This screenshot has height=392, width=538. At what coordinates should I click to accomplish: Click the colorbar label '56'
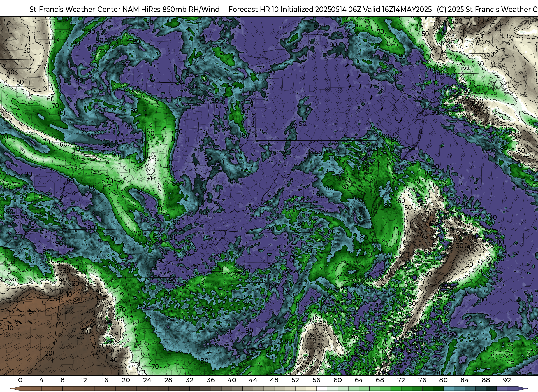click(316, 380)
